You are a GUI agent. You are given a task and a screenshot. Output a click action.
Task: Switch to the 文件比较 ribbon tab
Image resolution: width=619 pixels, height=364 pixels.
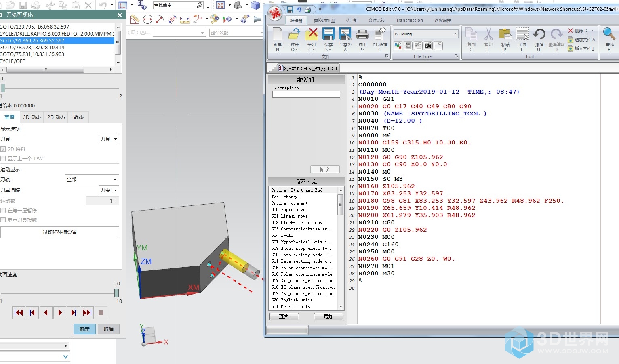[x=377, y=20]
